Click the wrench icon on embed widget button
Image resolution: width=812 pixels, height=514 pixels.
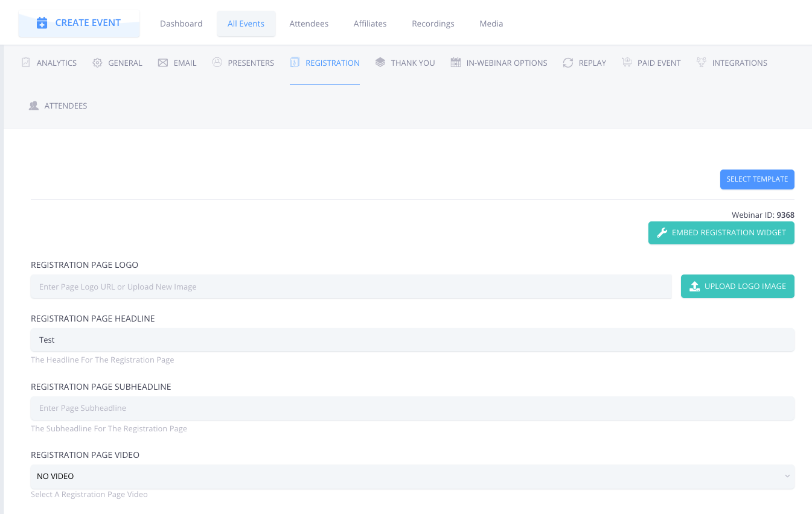coord(662,233)
